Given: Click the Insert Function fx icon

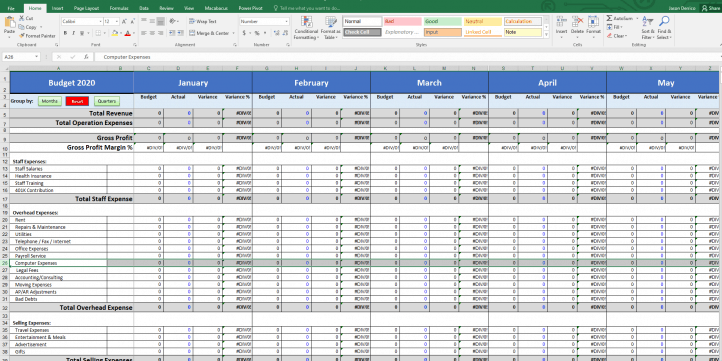Looking at the screenshot, I should pos(86,57).
